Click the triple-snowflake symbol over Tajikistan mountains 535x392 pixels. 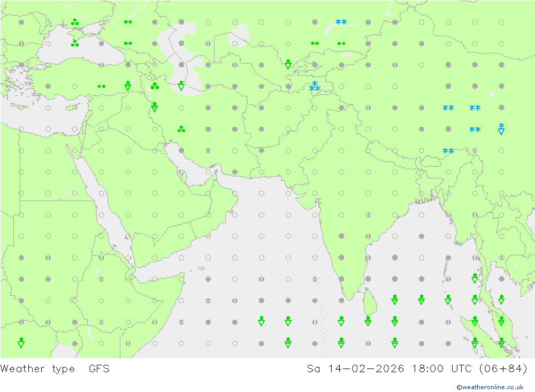pos(315,86)
